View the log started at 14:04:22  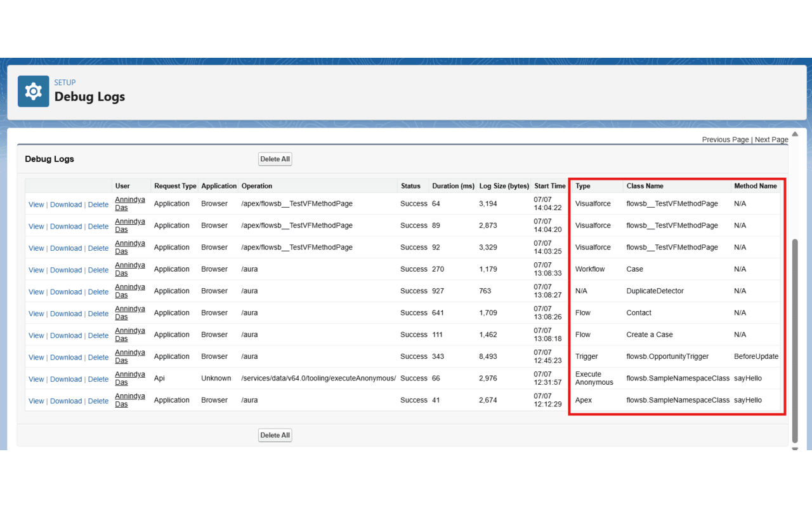36,204
